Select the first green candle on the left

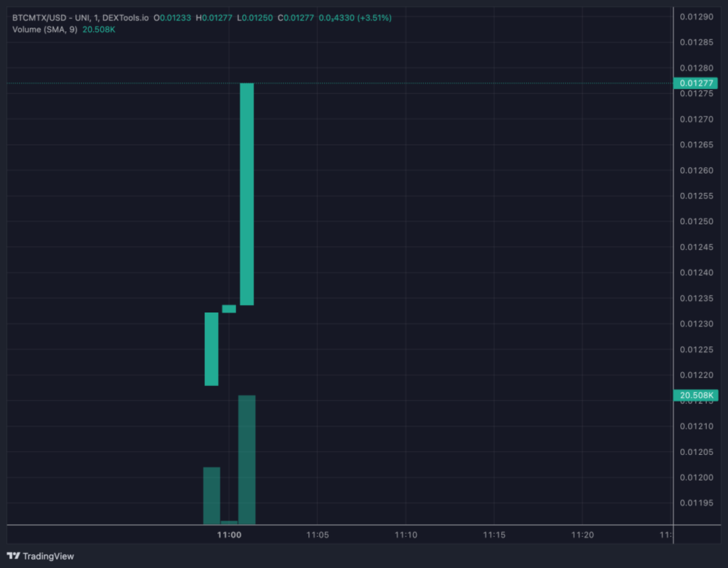point(211,349)
